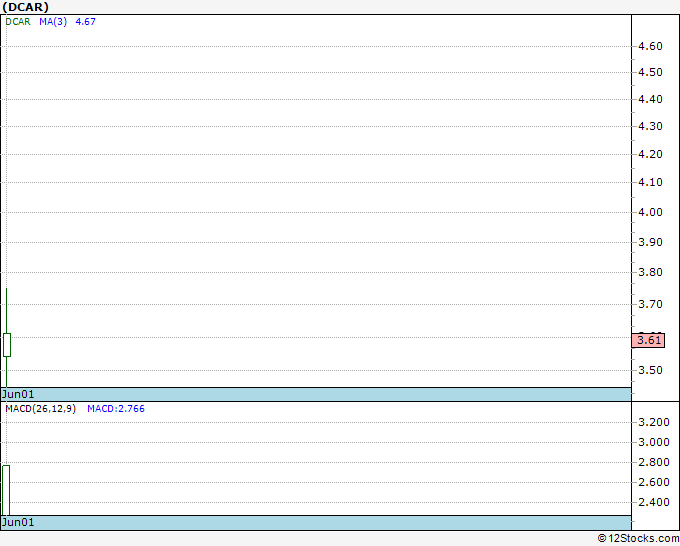Click the highlighted 3.61 current price tag
Screen dimensions: 680x546
click(x=648, y=340)
